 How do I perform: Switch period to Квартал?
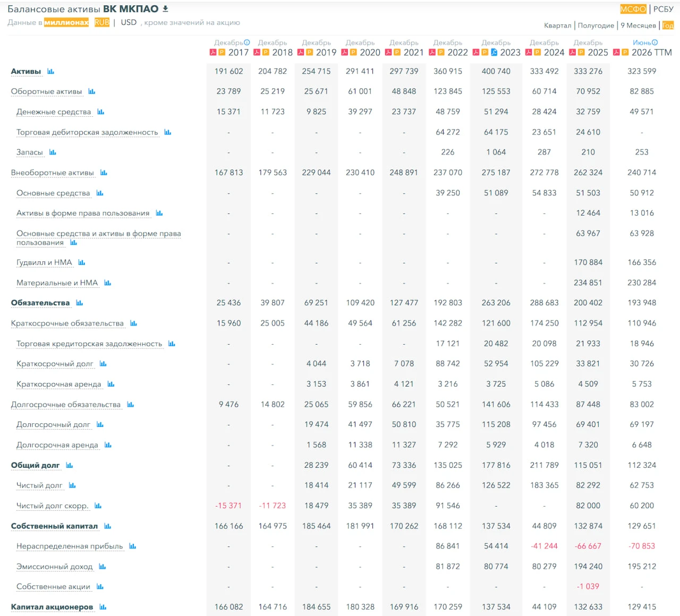tap(558, 25)
